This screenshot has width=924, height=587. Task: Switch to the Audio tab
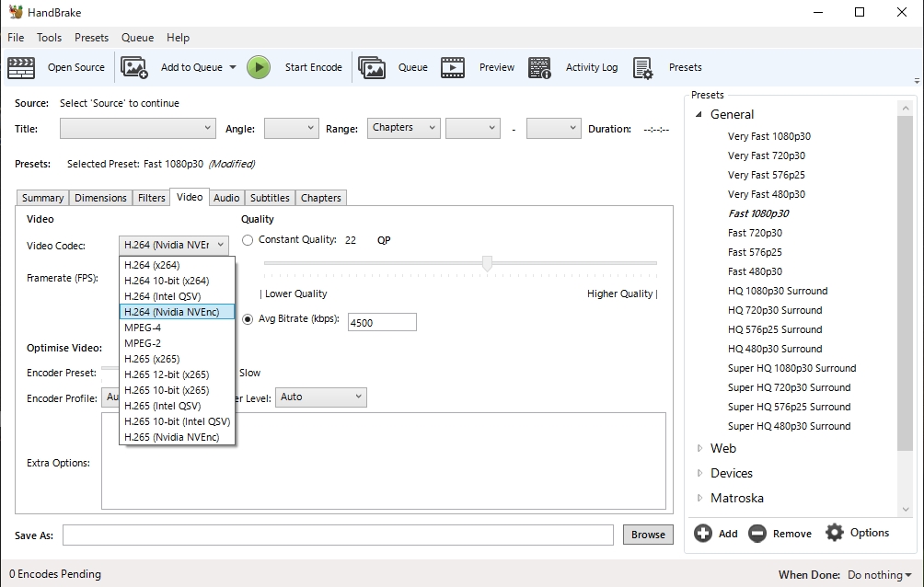tap(226, 198)
